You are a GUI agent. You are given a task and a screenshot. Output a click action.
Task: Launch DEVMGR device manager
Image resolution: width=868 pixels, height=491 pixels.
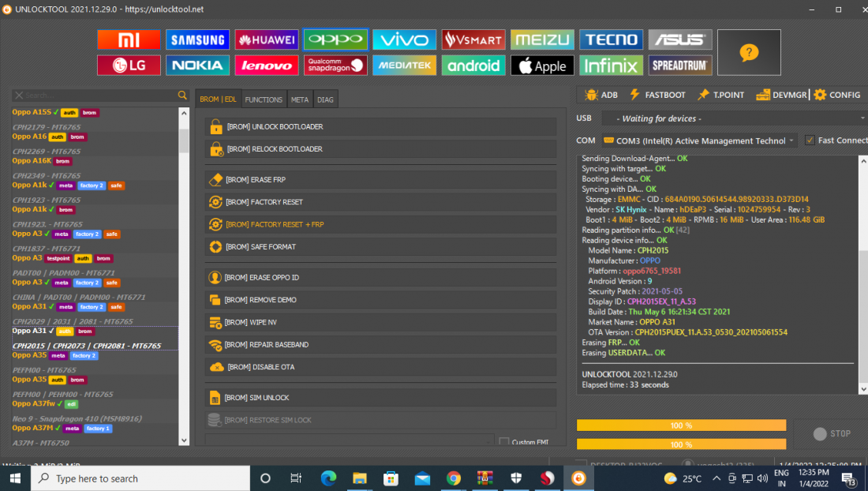click(782, 95)
